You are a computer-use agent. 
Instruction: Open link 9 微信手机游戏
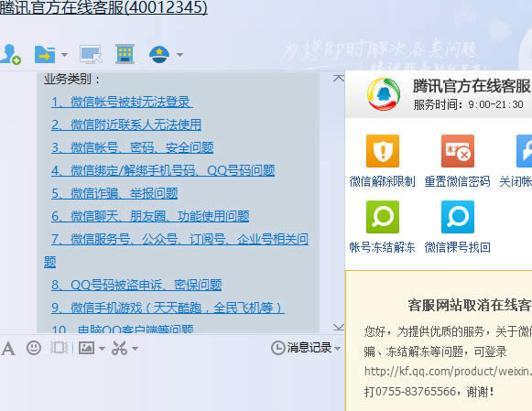point(168,308)
